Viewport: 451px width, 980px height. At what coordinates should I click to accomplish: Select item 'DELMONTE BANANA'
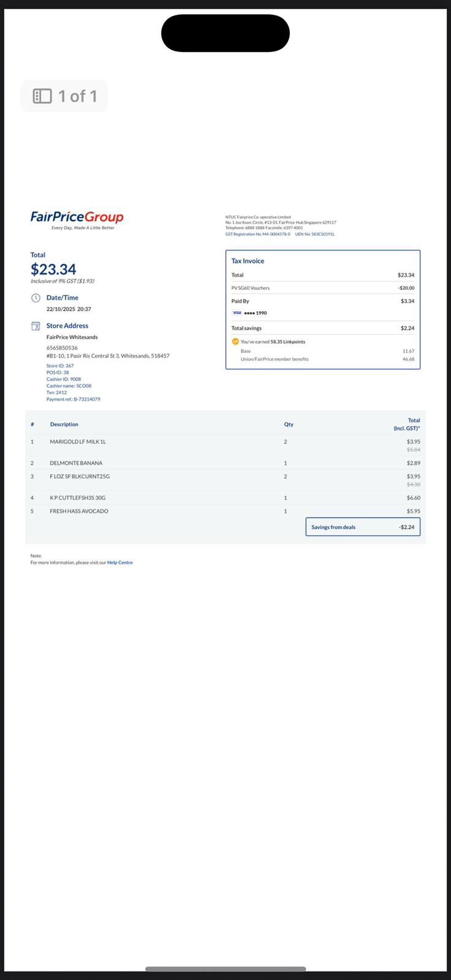76,463
